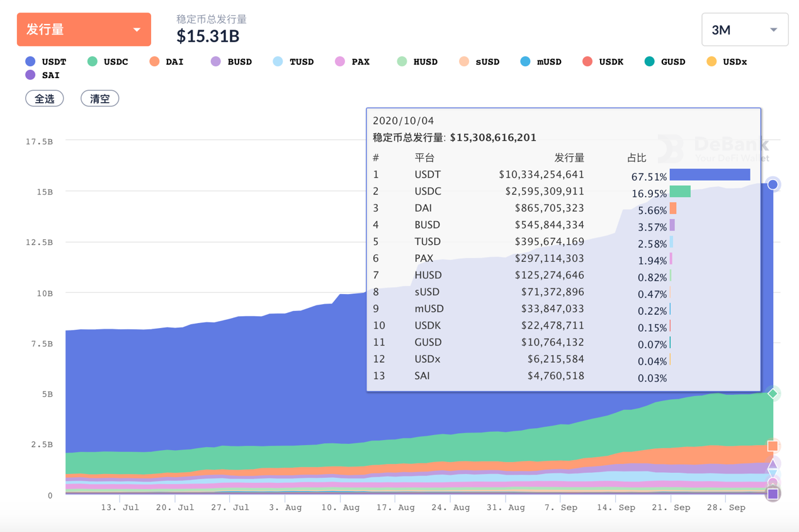The width and height of the screenshot is (799, 532).
Task: Toggle the TUSD legend item
Action: (293, 62)
